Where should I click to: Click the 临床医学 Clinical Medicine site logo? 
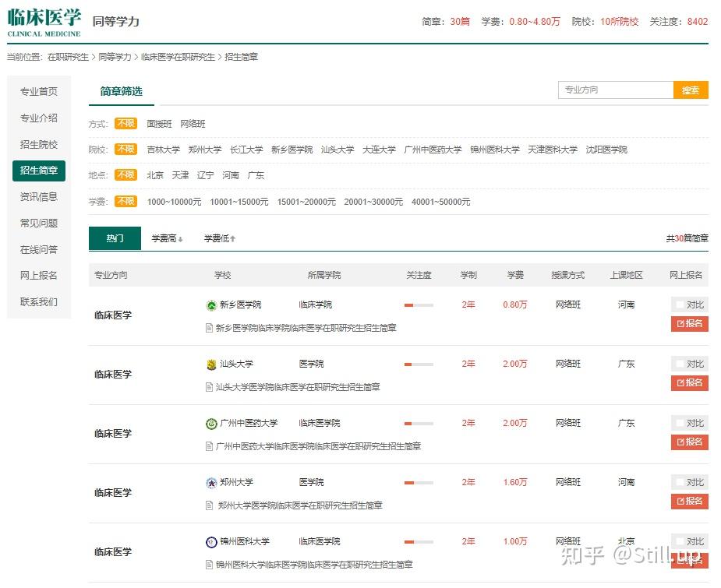[44, 22]
